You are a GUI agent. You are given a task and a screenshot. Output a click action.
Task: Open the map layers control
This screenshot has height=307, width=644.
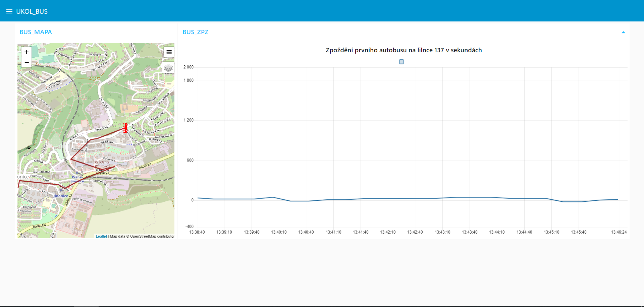[168, 68]
